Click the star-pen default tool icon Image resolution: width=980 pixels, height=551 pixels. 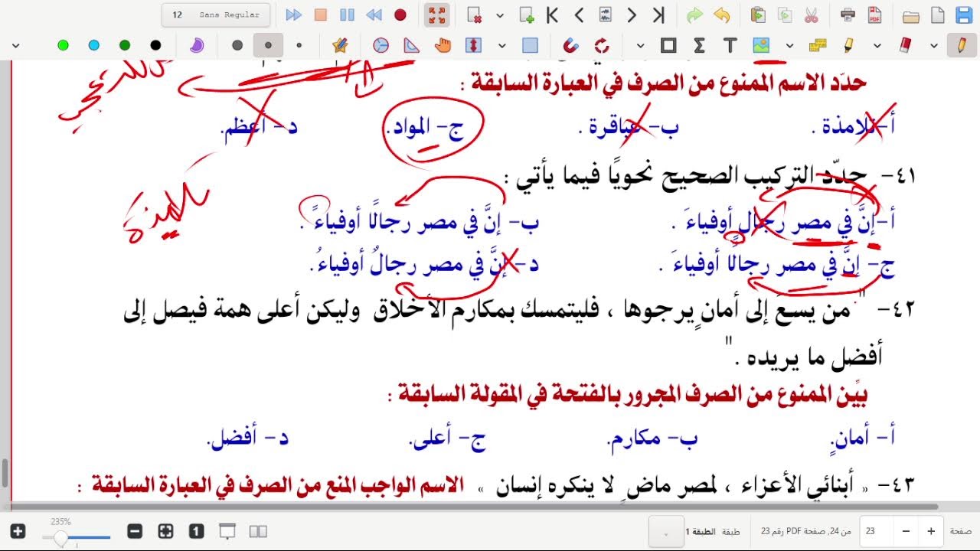click(x=341, y=46)
